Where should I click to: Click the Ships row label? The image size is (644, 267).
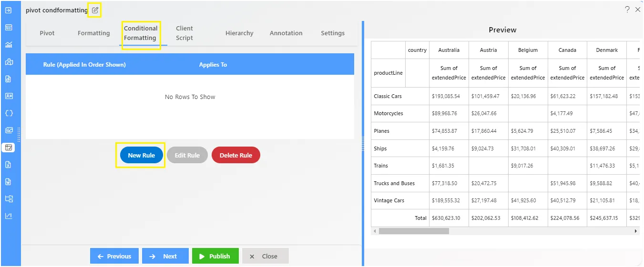point(380,148)
